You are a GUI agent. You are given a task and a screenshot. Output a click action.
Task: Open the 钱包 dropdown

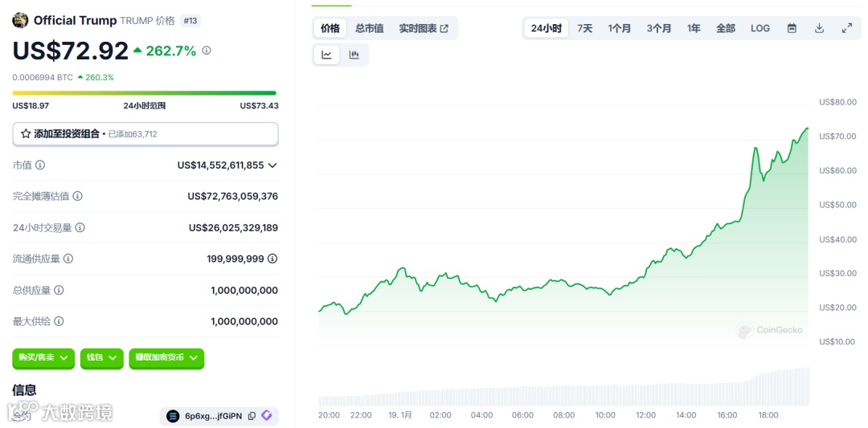point(102,357)
